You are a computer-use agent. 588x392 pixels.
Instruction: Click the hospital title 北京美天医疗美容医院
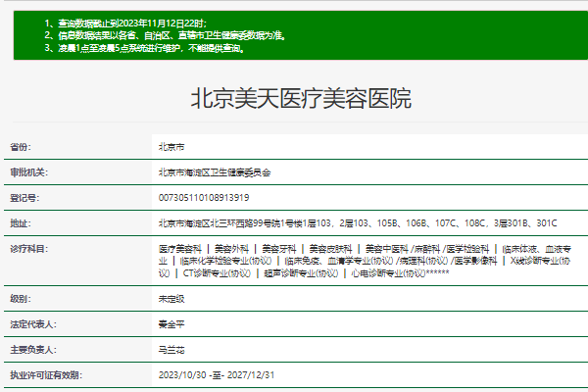[300, 98]
